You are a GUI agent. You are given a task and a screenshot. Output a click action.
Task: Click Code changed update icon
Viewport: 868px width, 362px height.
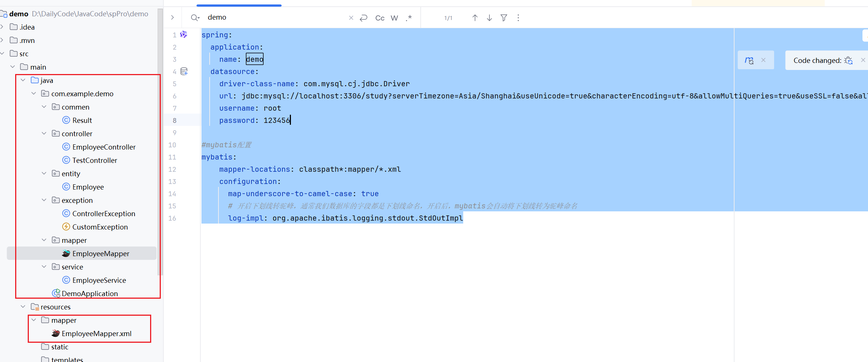click(x=849, y=60)
